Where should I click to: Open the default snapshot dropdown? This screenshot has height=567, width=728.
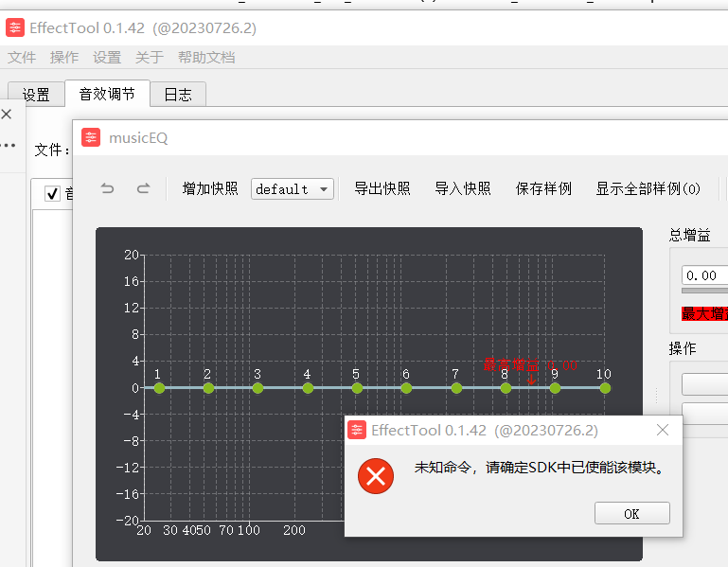[x=292, y=189]
